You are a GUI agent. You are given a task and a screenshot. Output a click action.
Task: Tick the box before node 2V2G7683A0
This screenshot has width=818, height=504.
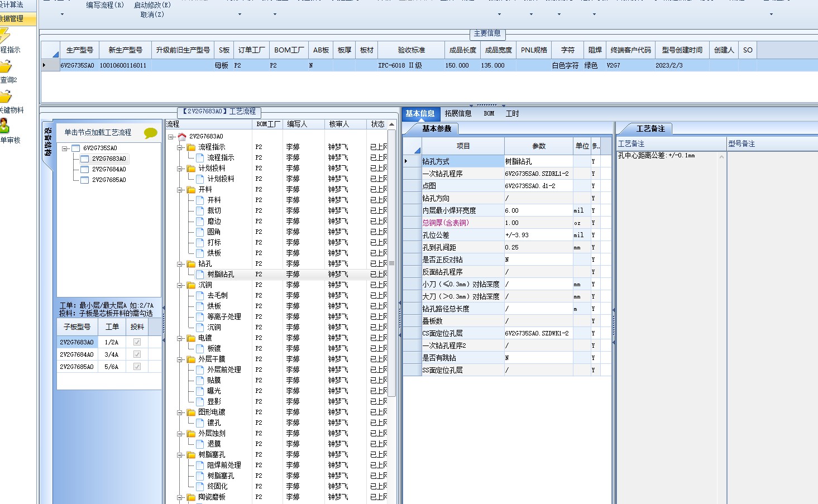tap(85, 159)
